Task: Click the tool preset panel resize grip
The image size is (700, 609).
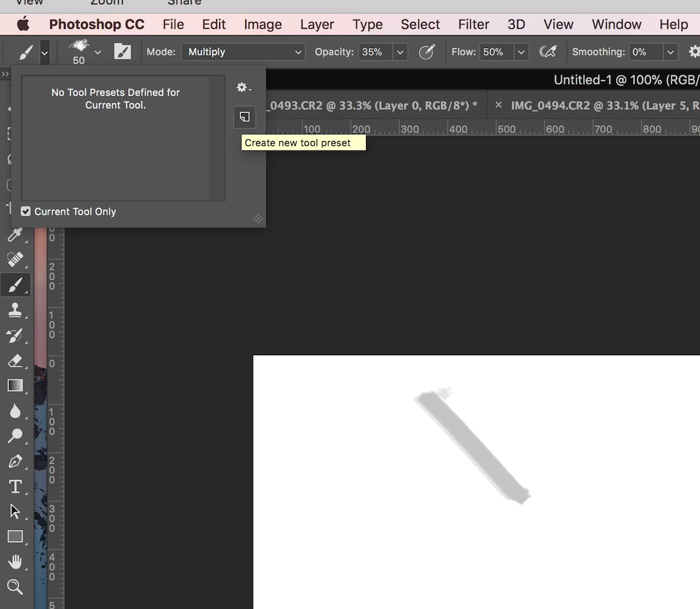Action: (x=258, y=219)
